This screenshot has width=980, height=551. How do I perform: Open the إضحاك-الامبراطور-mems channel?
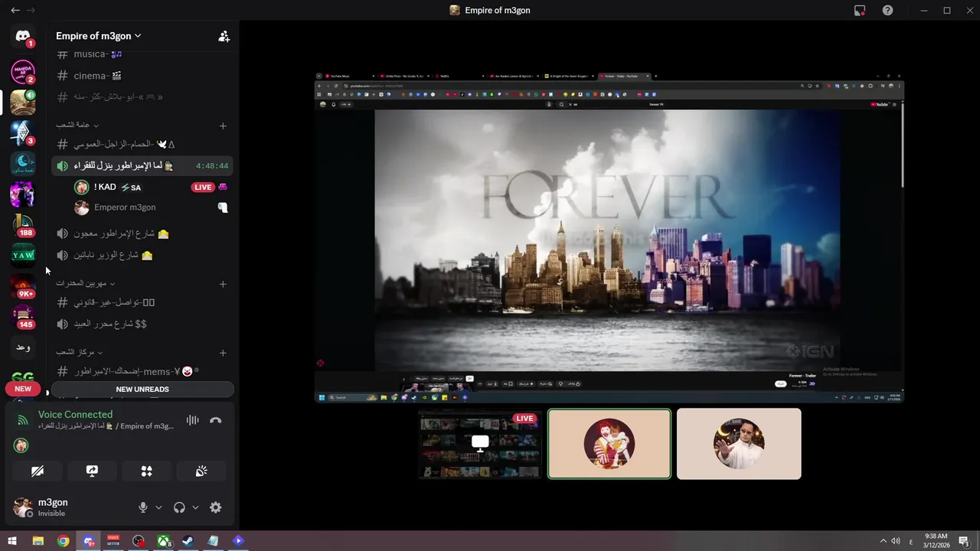[142, 371]
